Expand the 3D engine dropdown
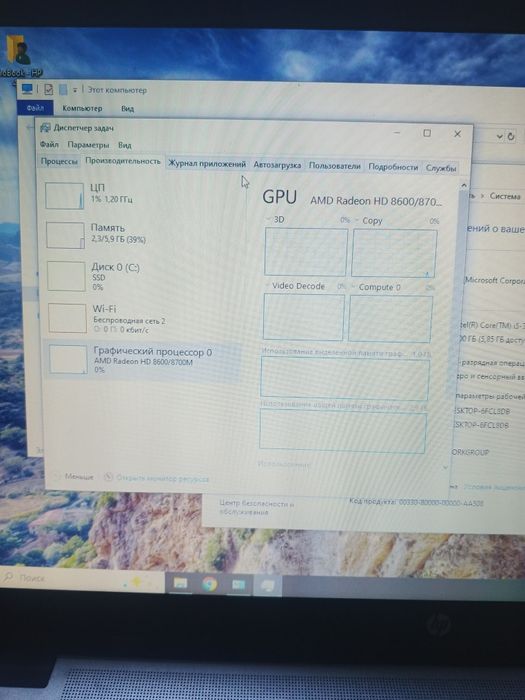The height and width of the screenshot is (700, 525). 268,219
